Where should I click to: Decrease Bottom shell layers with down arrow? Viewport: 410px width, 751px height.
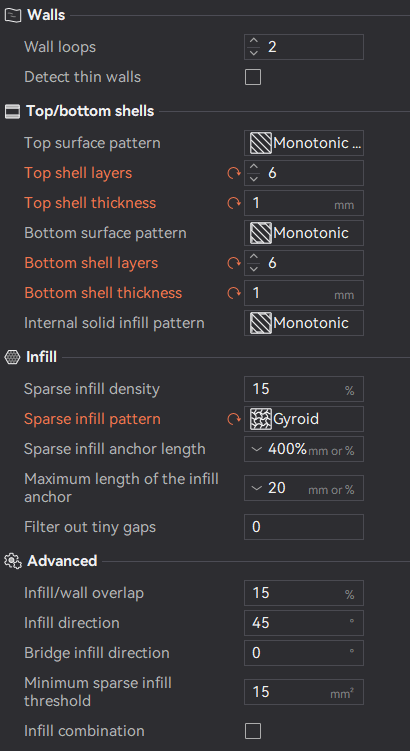coord(254,269)
